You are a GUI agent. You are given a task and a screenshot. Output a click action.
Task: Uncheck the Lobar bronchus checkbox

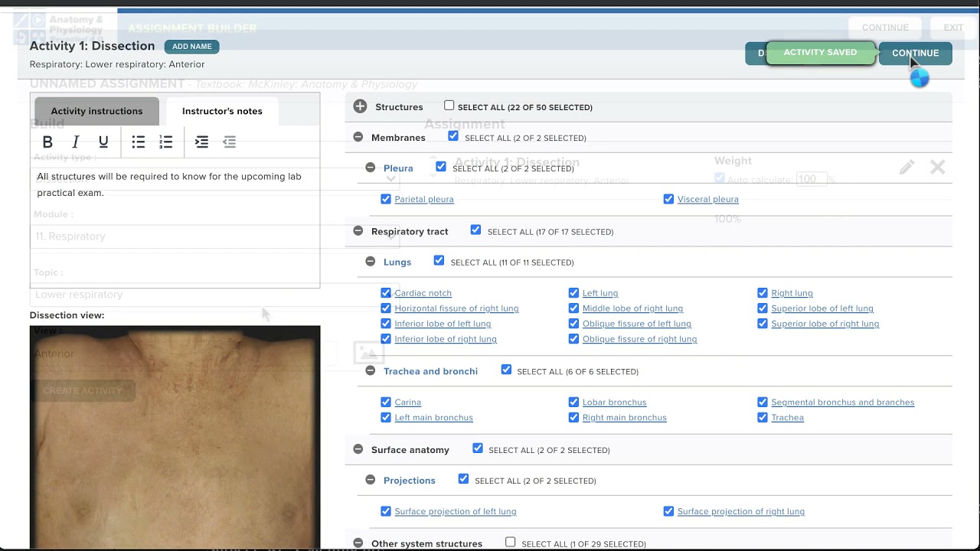coord(573,402)
